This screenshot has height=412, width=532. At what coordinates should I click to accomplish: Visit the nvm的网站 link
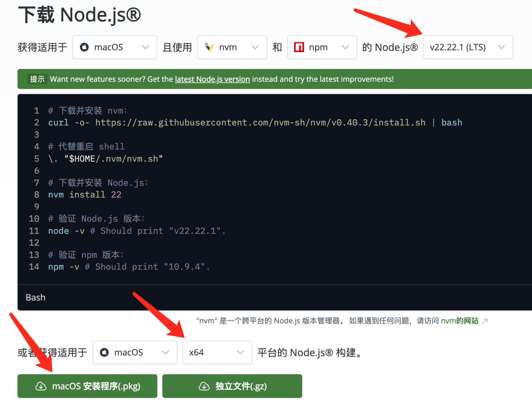coord(459,321)
